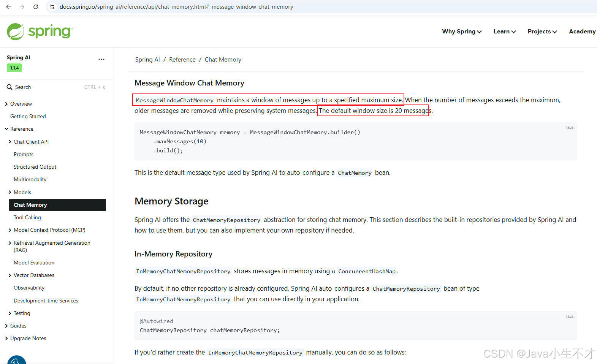The height and width of the screenshot is (364, 597).
Task: Select Chat Memory in sidebar
Action: click(x=57, y=205)
